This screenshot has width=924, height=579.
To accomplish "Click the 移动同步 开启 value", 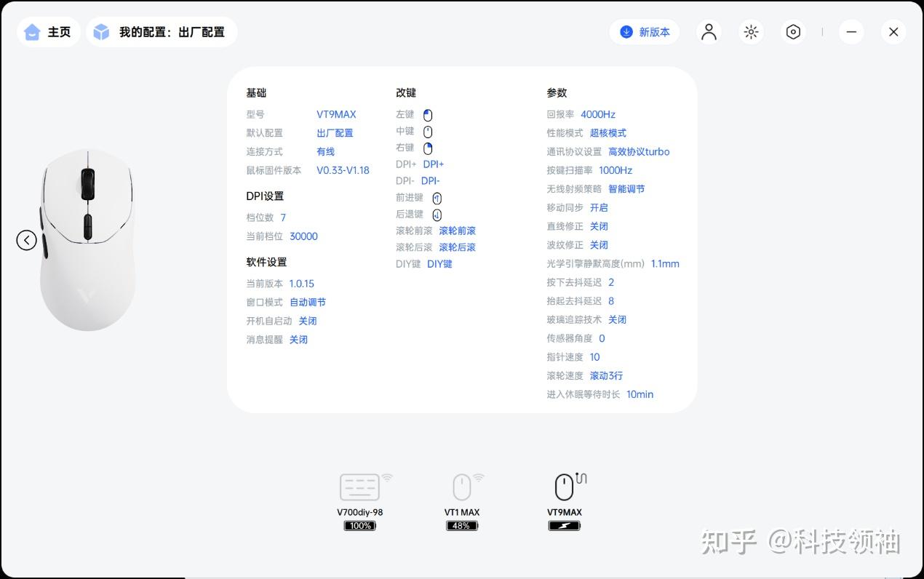I will pyautogui.click(x=599, y=208).
